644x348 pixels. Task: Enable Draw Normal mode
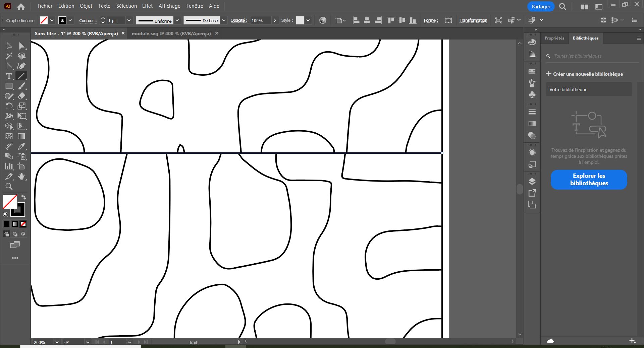click(x=7, y=234)
